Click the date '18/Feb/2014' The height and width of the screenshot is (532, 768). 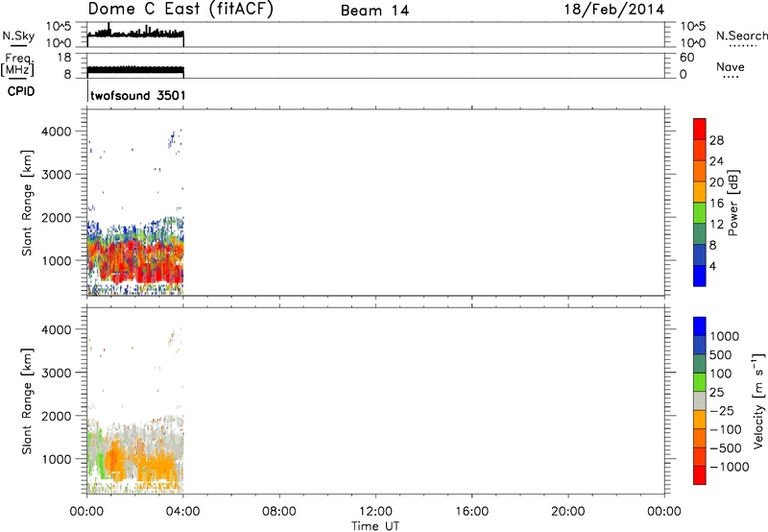[x=614, y=10]
